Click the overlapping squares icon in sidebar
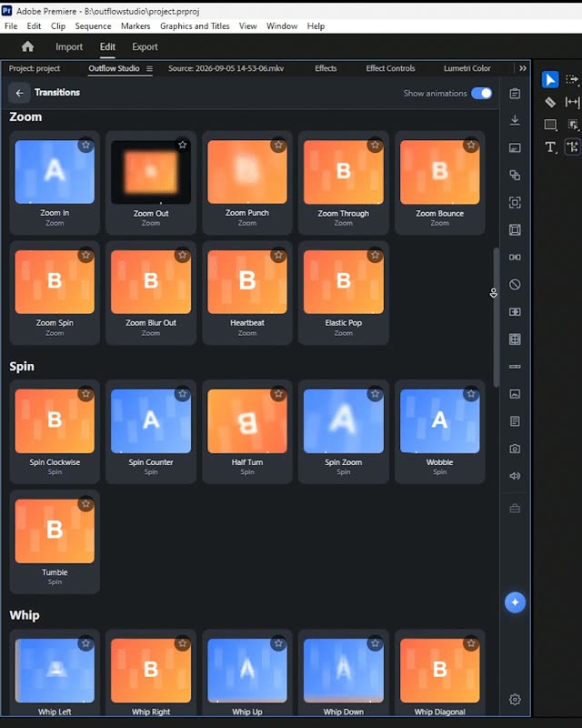Screen dimensions: 582x728 point(515,175)
